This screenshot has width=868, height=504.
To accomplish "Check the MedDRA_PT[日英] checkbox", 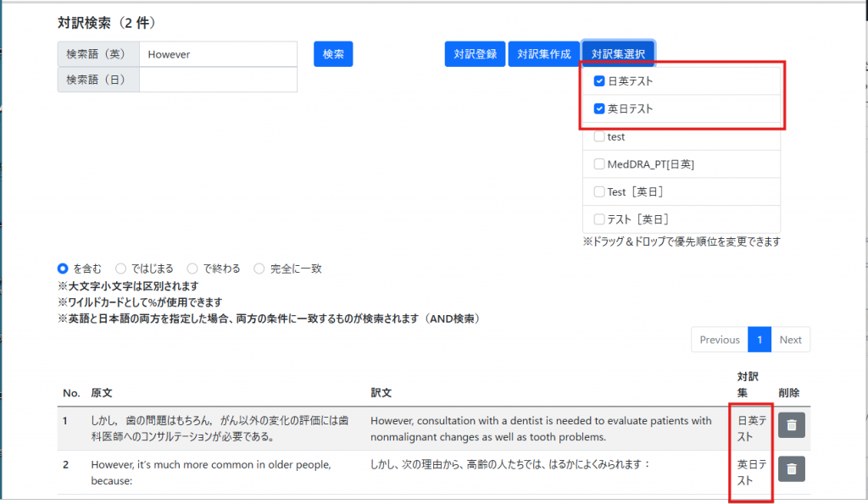I will click(x=599, y=164).
